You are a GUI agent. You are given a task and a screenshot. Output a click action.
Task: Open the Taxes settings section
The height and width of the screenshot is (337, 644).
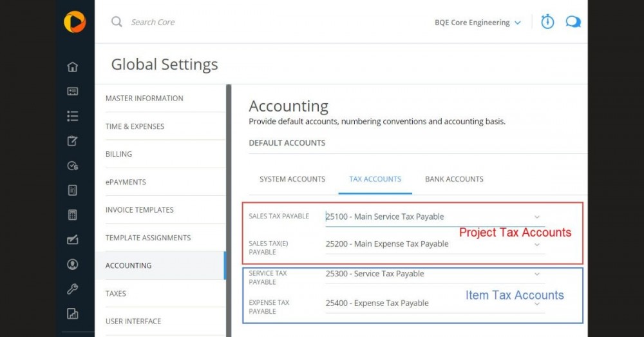(116, 293)
